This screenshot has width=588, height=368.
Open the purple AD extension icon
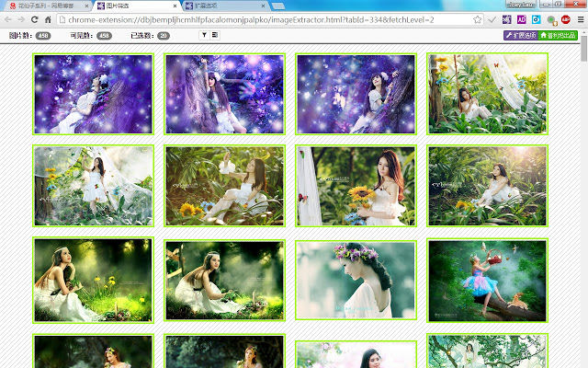tap(521, 19)
